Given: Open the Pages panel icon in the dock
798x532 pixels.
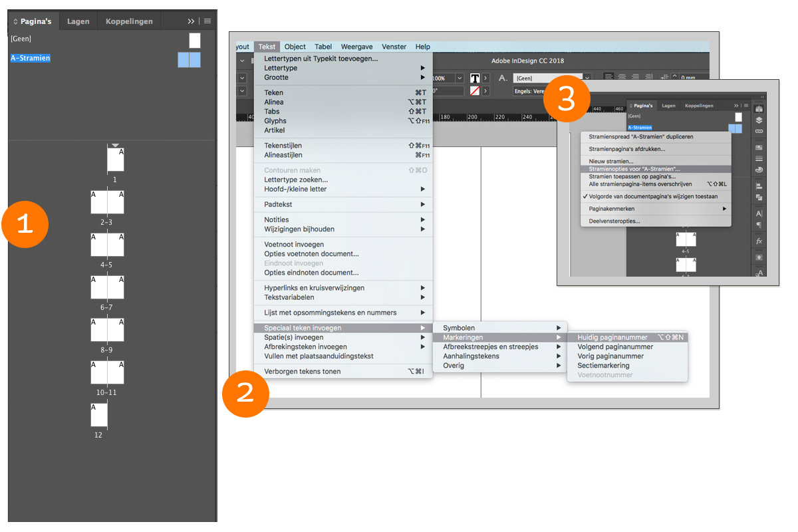Looking at the screenshot, I should pos(759,109).
